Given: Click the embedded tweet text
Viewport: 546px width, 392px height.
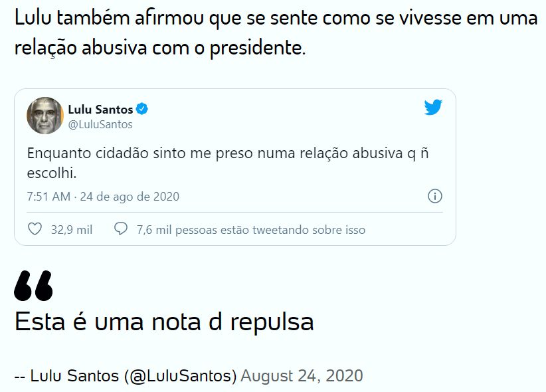Looking at the screenshot, I should click(x=228, y=163).
